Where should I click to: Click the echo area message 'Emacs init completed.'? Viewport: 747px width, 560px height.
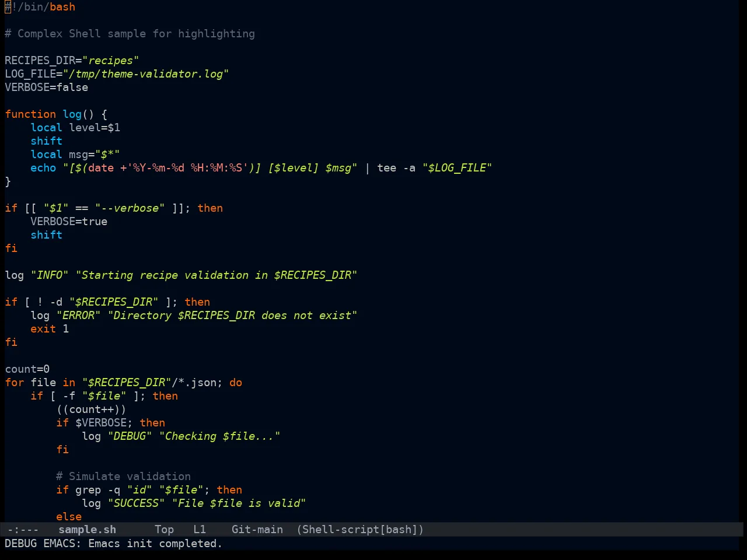tap(155, 544)
